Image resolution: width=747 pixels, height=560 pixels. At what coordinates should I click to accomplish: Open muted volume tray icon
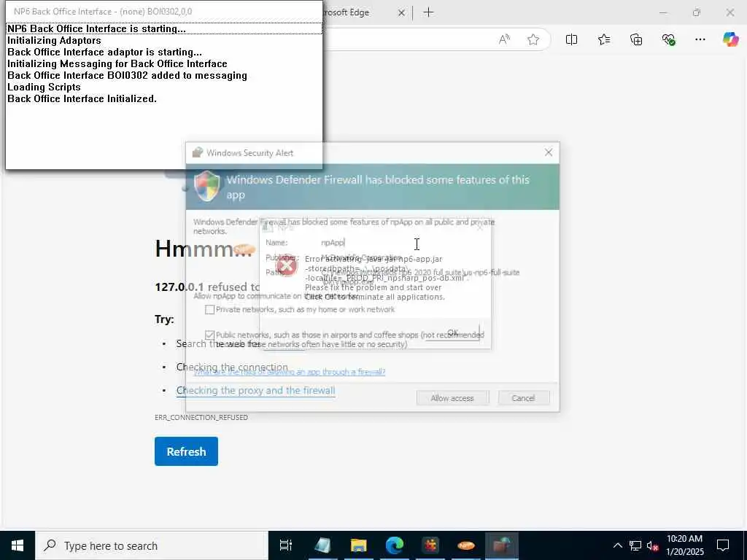pyautogui.click(x=652, y=545)
